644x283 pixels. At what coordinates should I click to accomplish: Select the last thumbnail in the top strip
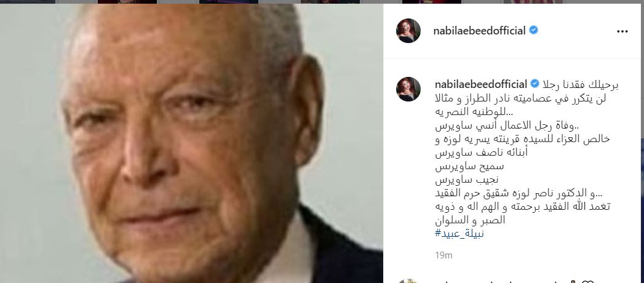pos(533,2)
